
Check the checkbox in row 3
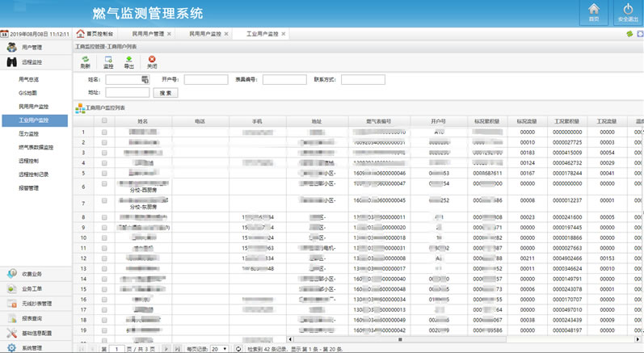tap(104, 153)
